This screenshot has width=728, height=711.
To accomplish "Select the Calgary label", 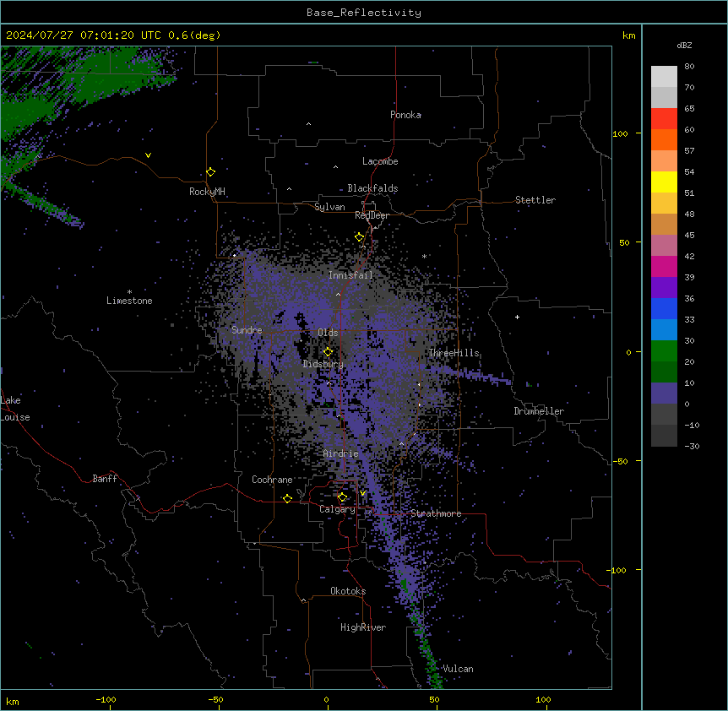I will pos(338,509).
